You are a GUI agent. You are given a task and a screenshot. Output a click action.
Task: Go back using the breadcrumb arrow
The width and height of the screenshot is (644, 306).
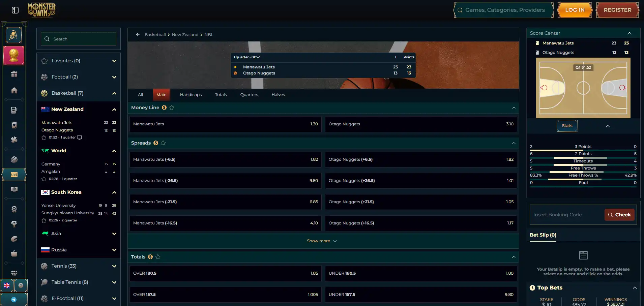138,35
